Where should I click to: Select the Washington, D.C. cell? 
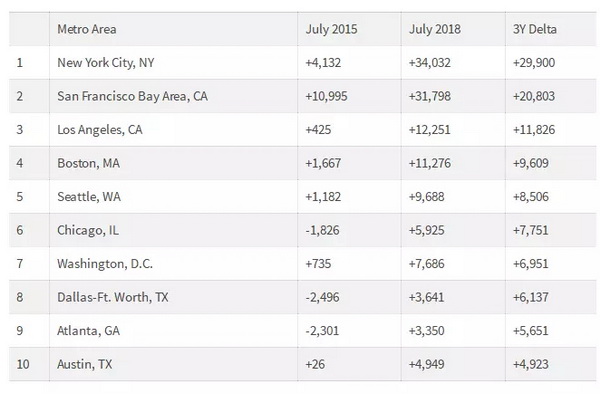(x=173, y=264)
